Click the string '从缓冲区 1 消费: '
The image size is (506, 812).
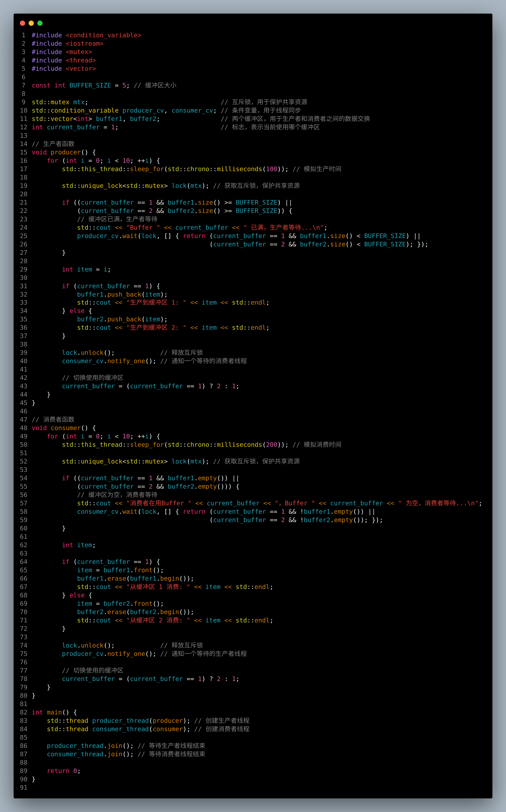click(158, 587)
